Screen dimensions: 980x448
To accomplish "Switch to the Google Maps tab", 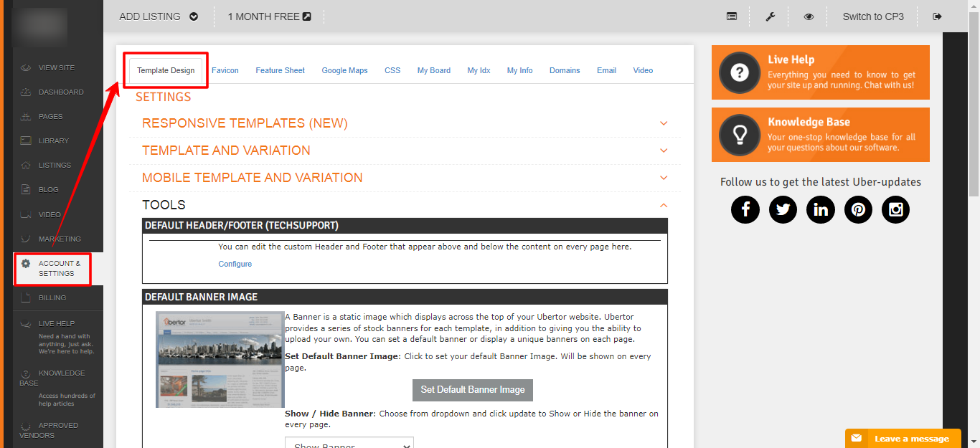I will click(344, 70).
